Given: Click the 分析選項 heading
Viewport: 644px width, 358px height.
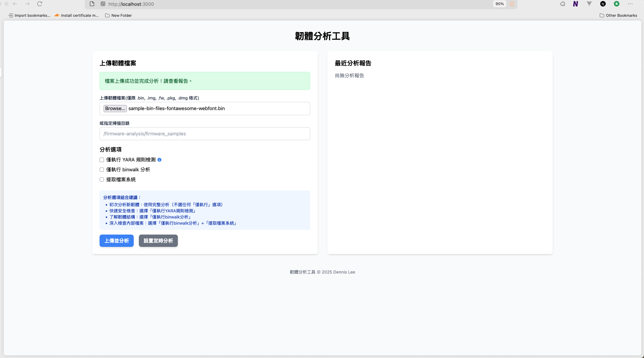Looking at the screenshot, I should pyautogui.click(x=110, y=149).
